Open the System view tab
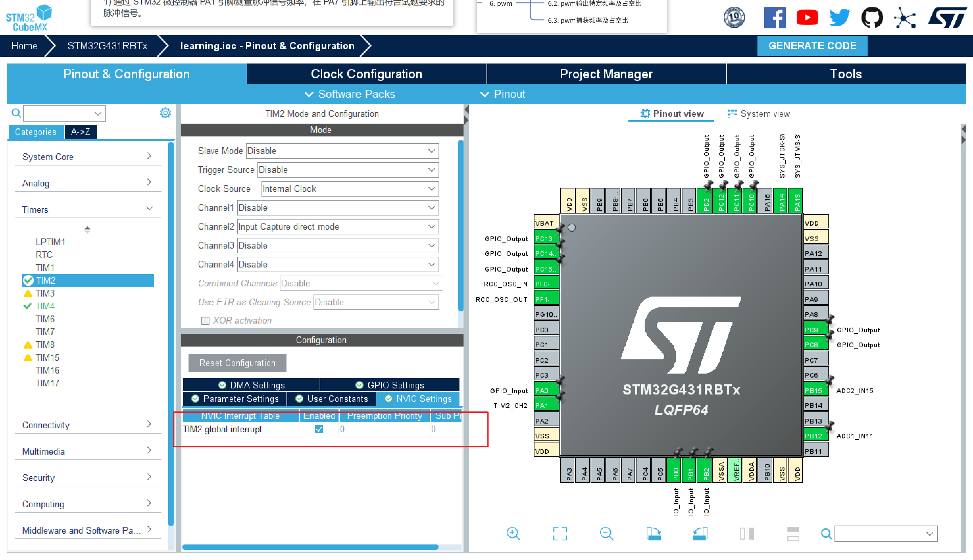 coord(758,114)
